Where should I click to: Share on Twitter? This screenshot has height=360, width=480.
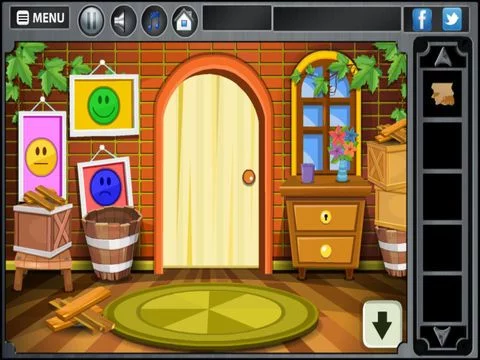pos(452,19)
